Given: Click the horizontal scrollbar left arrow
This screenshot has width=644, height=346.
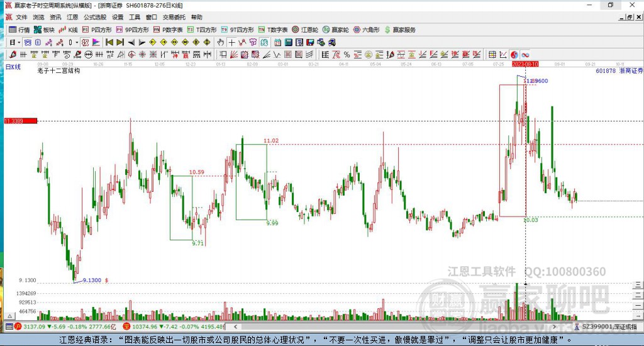Looking at the screenshot, I should [x=235, y=326].
